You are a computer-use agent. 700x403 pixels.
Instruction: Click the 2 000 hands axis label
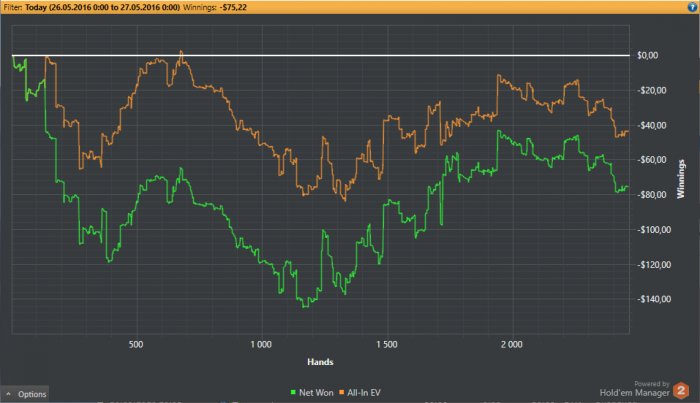[512, 345]
